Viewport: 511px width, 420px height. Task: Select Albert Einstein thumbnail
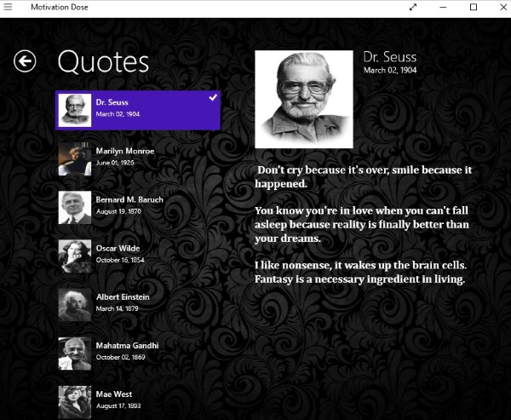click(x=75, y=305)
